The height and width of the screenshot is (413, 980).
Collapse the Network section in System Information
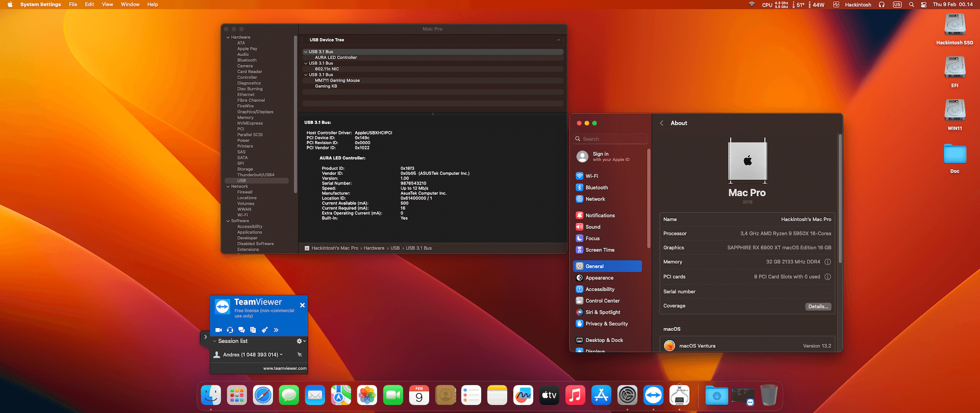click(228, 187)
